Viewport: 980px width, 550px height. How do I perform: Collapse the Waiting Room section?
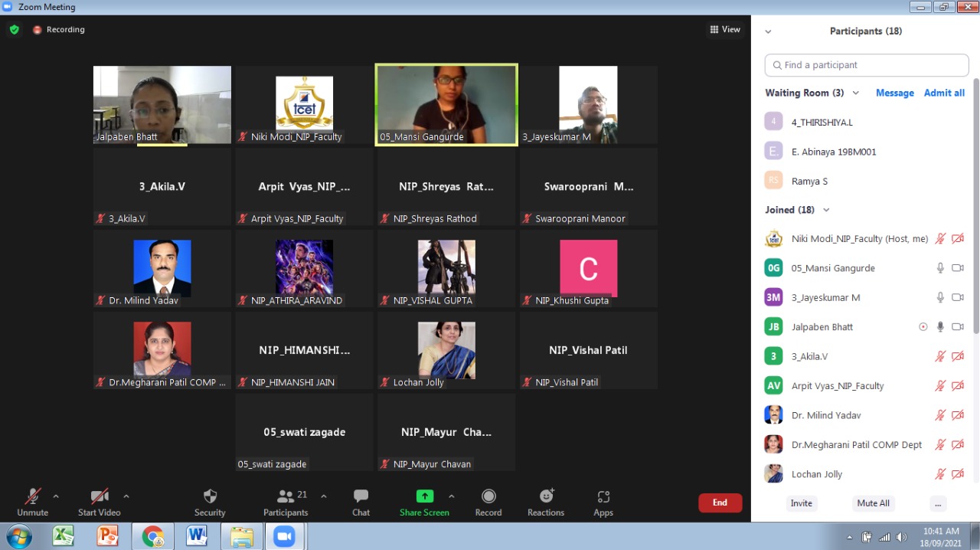point(856,93)
